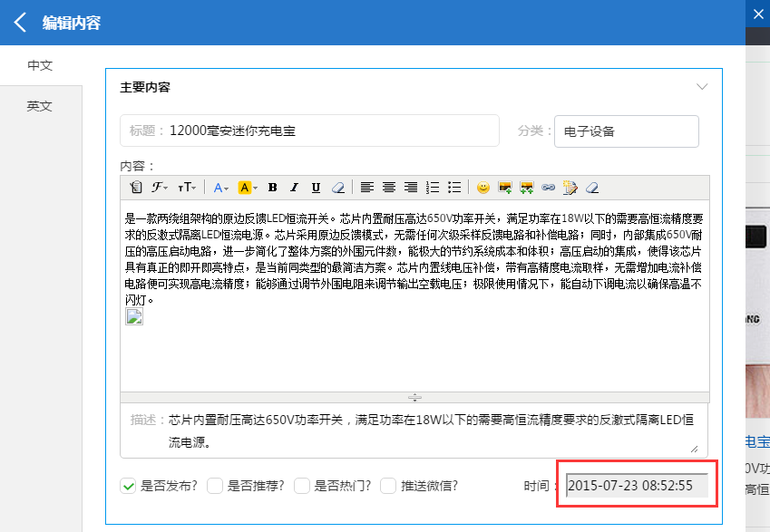Close the edit content dialog
The width and height of the screenshot is (770, 532).
(x=757, y=15)
